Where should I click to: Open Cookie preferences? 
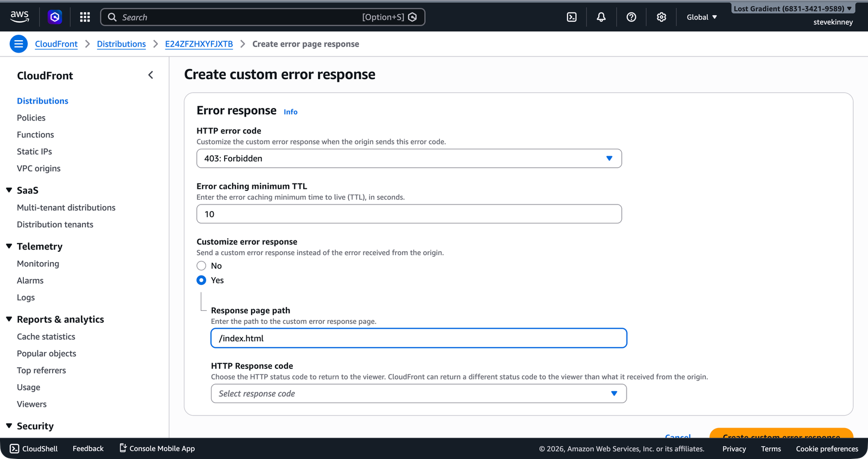[x=827, y=449]
